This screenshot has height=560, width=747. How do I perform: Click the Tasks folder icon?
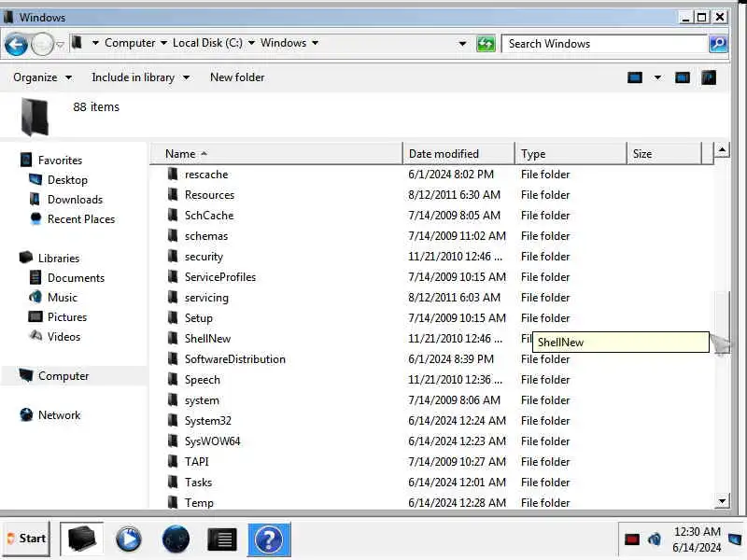(x=173, y=482)
